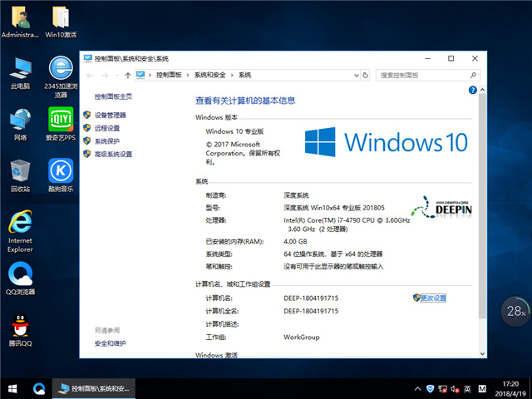The height and width of the screenshot is (399, 532).
Task: Click the search magnifier icon
Action: 473,76
